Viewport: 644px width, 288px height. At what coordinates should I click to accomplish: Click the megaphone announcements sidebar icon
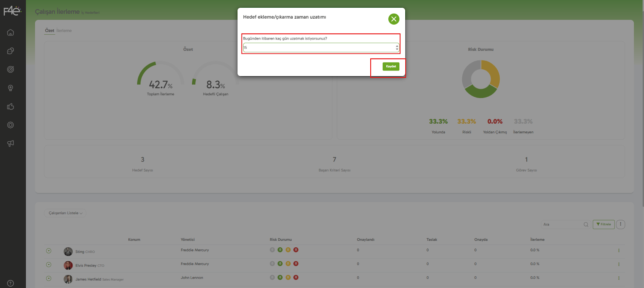click(x=10, y=143)
